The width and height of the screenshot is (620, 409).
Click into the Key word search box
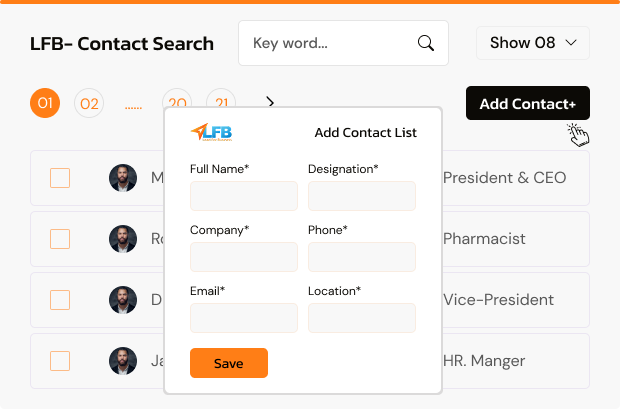(x=332, y=43)
